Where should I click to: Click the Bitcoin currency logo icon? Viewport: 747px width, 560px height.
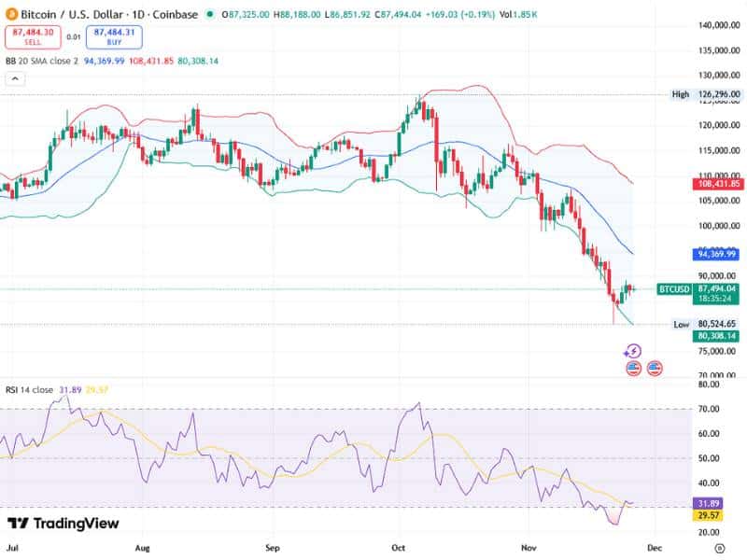12,13
